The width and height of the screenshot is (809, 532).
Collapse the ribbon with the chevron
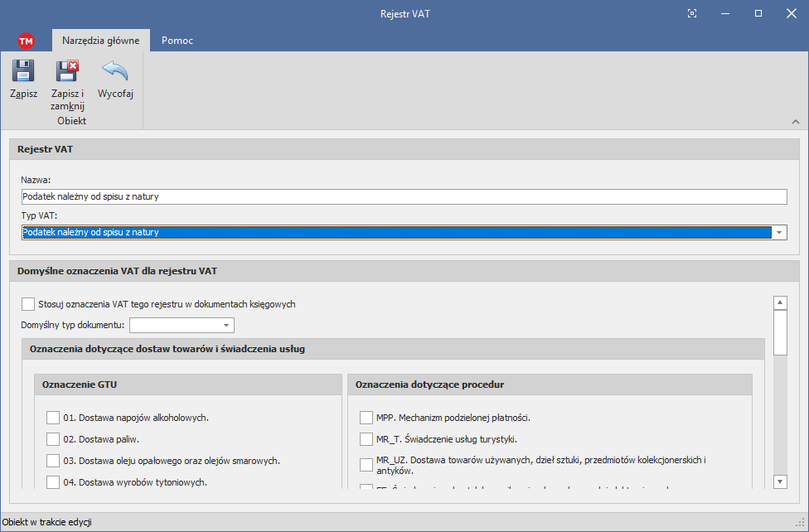coord(795,122)
